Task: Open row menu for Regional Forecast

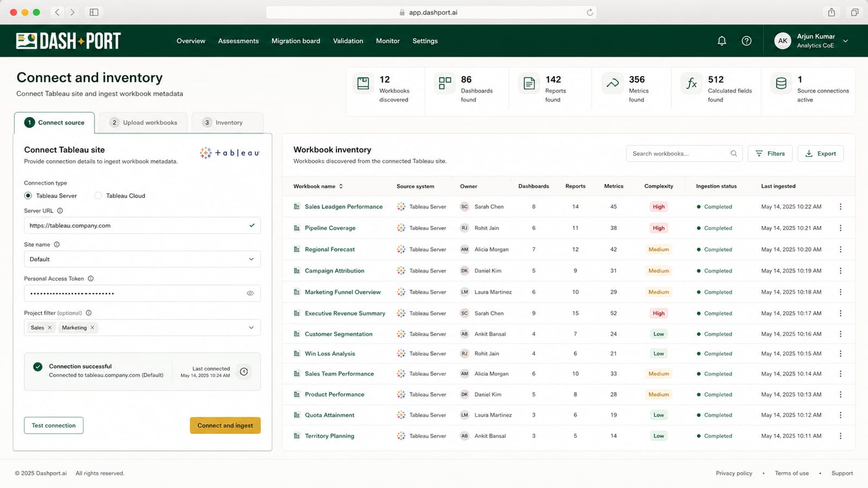Action: point(840,249)
